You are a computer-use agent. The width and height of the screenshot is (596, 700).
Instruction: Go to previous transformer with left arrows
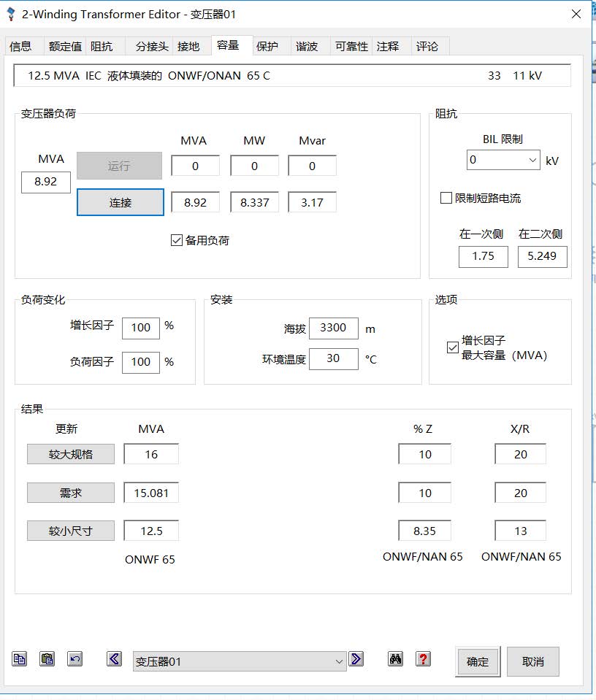click(114, 659)
